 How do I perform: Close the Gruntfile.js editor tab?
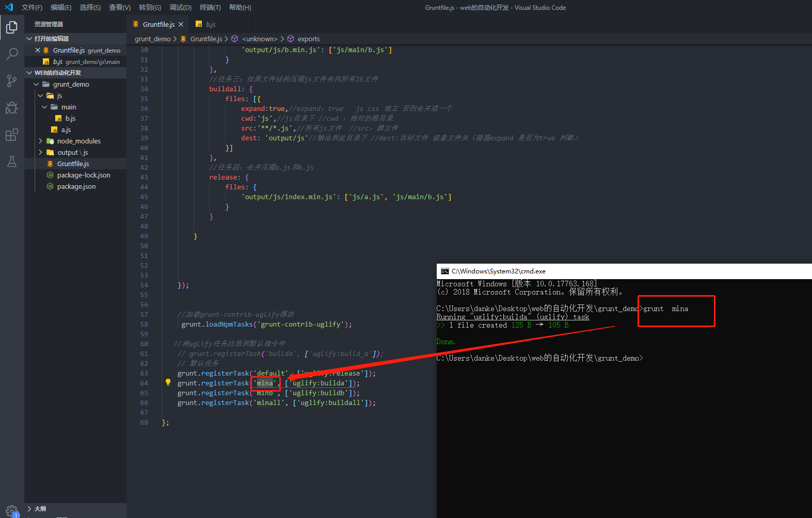181,24
